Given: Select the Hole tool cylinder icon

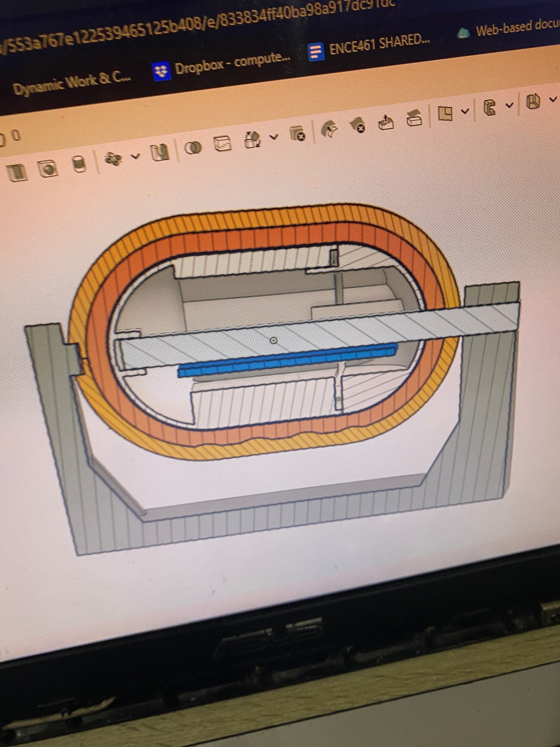Looking at the screenshot, I should [79, 163].
